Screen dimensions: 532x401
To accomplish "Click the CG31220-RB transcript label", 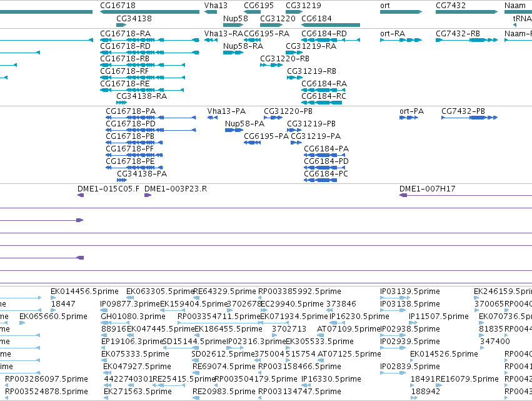I will pyautogui.click(x=284, y=59).
